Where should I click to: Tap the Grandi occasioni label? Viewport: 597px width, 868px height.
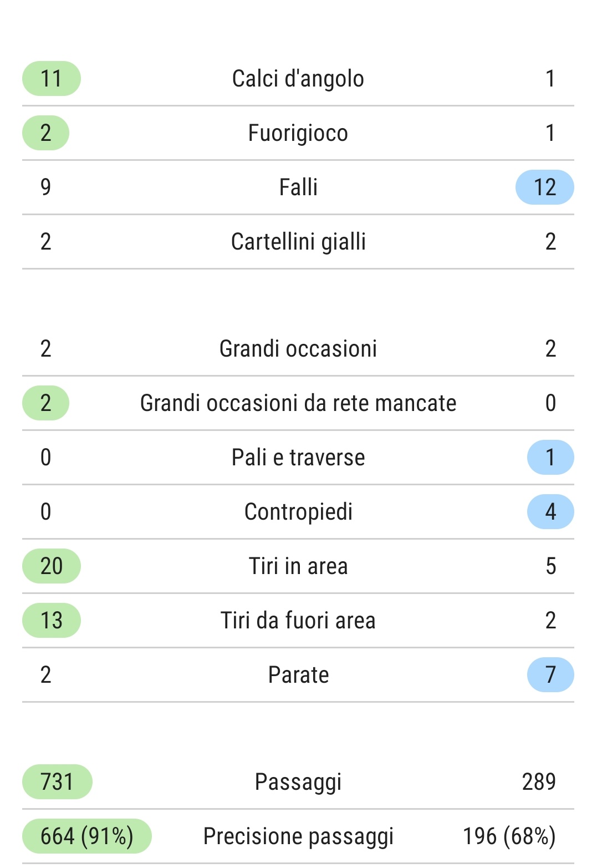[298, 349]
